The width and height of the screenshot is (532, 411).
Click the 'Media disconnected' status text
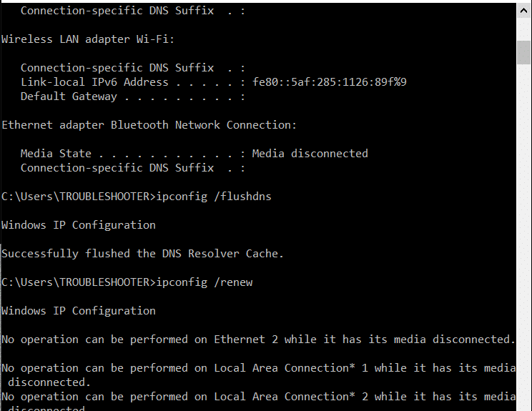310,153
